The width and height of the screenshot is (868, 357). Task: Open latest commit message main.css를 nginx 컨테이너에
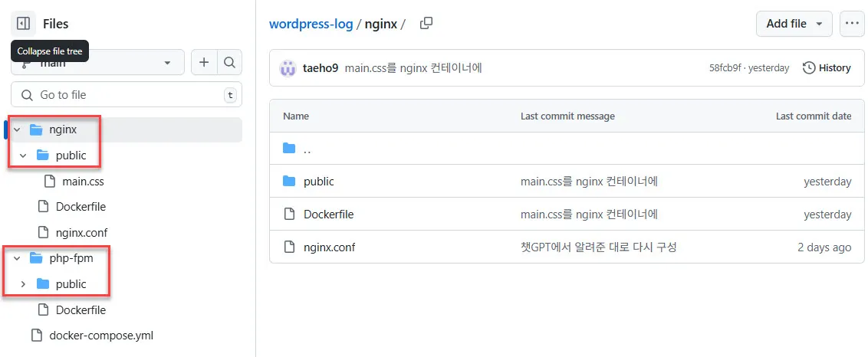click(413, 68)
